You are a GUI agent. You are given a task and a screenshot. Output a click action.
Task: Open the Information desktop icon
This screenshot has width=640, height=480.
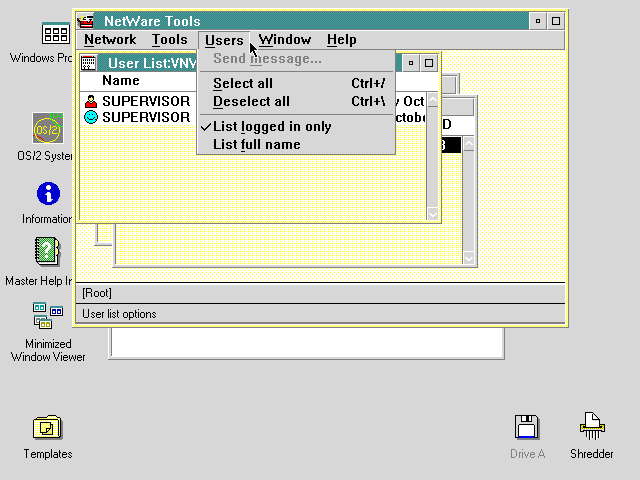tap(48, 193)
